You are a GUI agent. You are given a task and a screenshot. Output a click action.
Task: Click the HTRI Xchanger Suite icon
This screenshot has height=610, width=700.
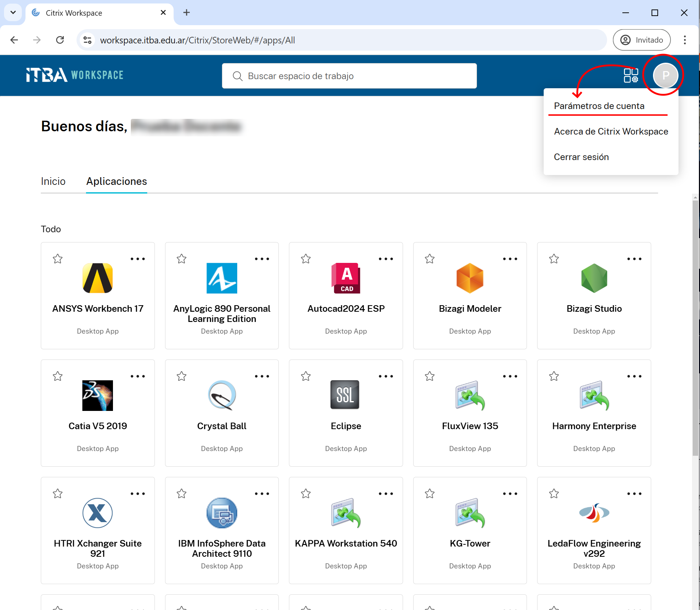(97, 513)
